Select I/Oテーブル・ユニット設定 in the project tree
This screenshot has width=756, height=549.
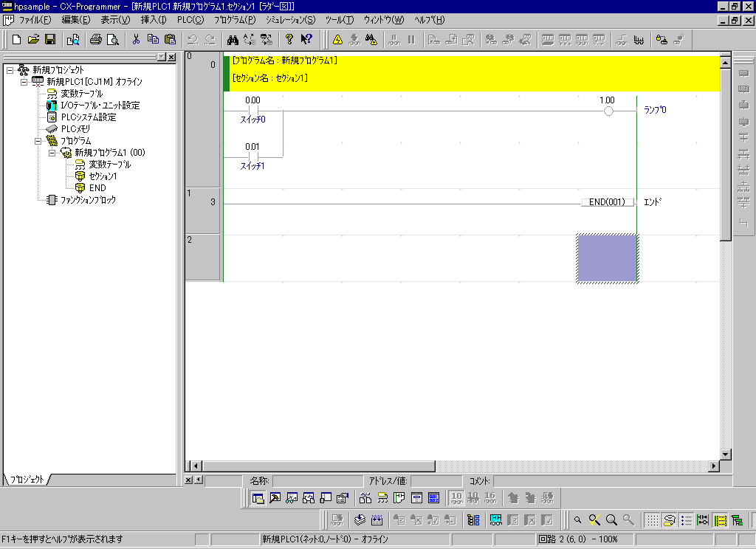(x=100, y=105)
